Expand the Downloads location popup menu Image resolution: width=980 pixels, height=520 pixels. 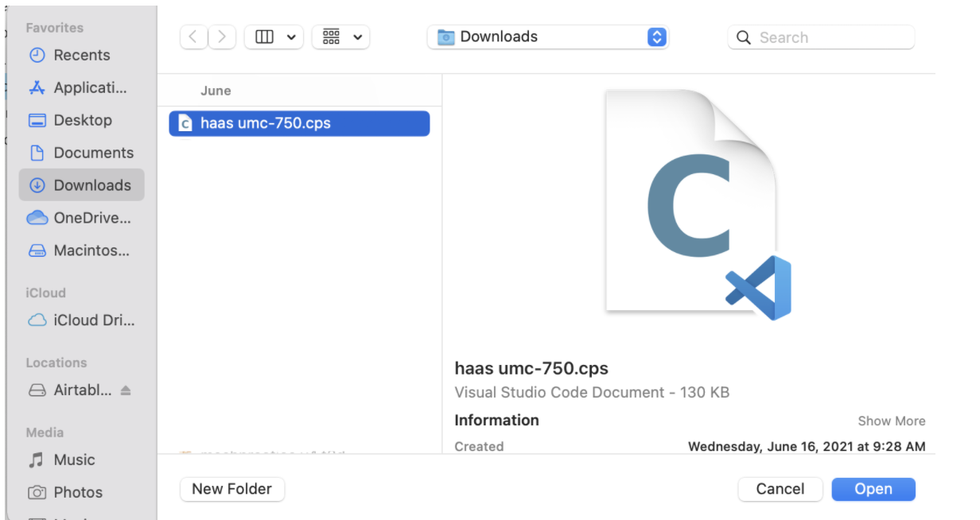656,37
